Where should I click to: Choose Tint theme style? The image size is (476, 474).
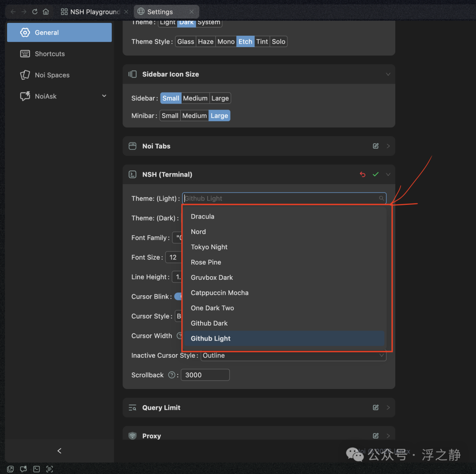point(262,41)
